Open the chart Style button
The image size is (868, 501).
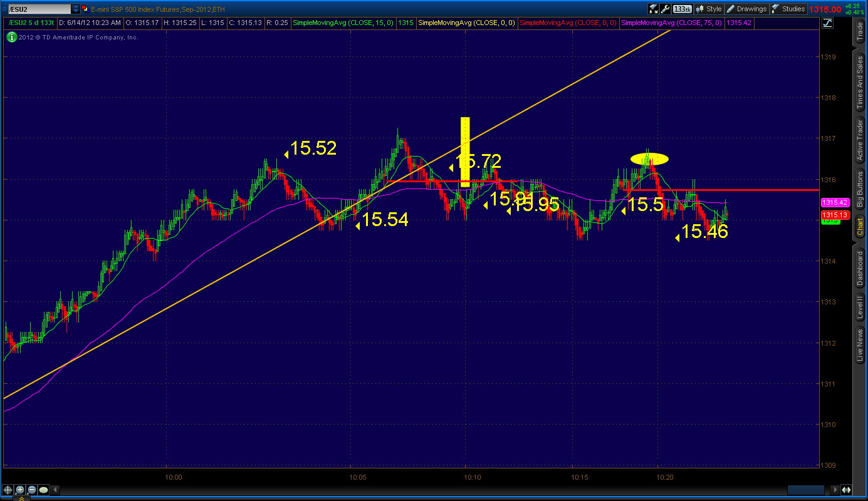pos(709,9)
